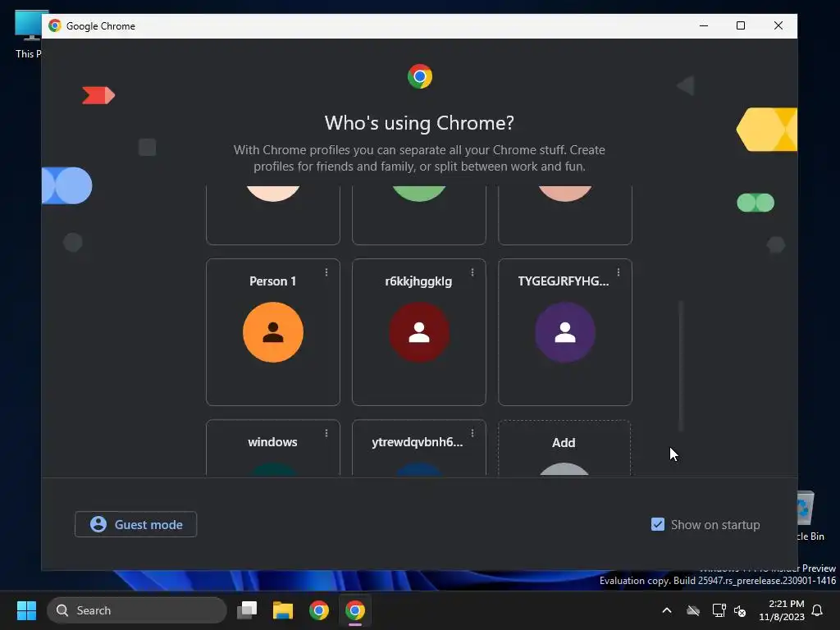Viewport: 840px width, 630px height.
Task: Click the Recycle Bin desktop icon
Action: click(x=810, y=515)
